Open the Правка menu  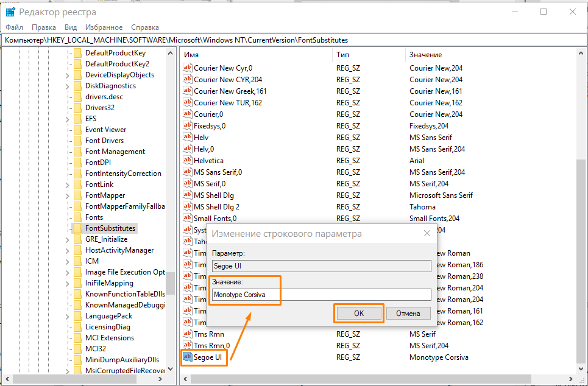pyautogui.click(x=44, y=27)
